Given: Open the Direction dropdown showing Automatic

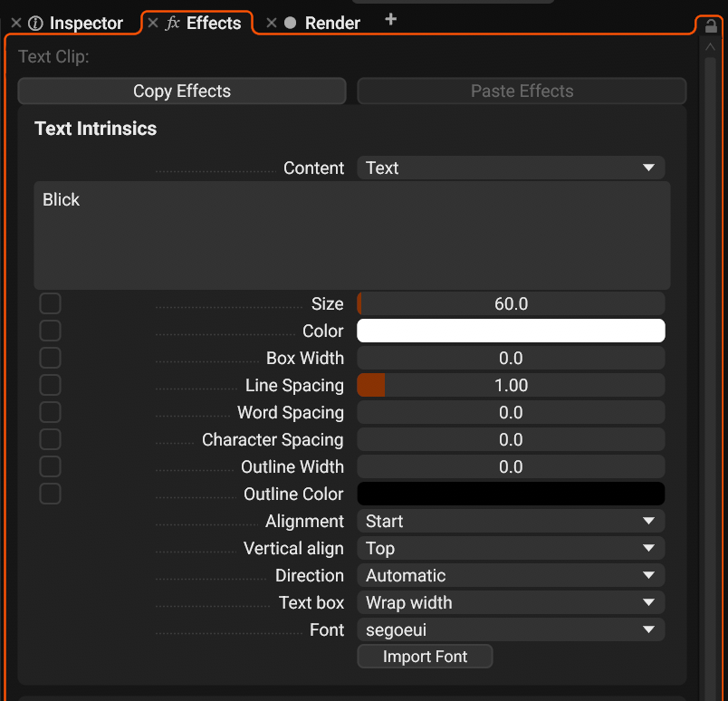Looking at the screenshot, I should pyautogui.click(x=511, y=575).
